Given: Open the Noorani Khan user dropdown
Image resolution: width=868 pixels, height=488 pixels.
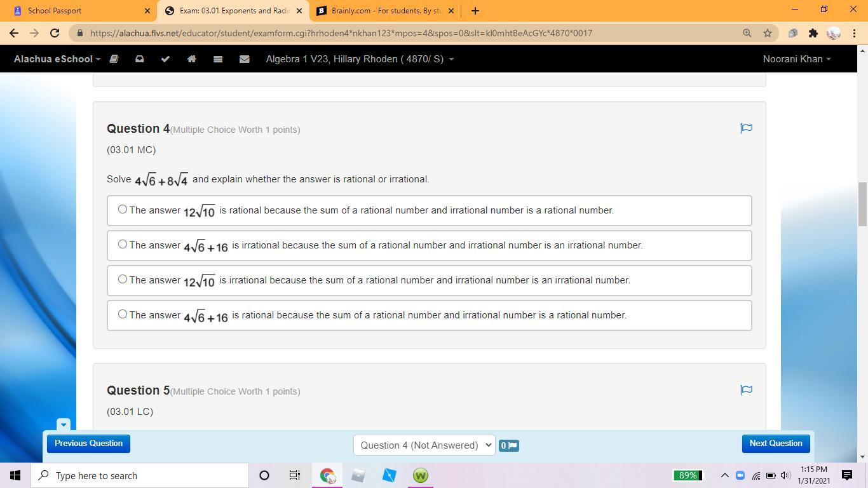Looking at the screenshot, I should tap(797, 59).
